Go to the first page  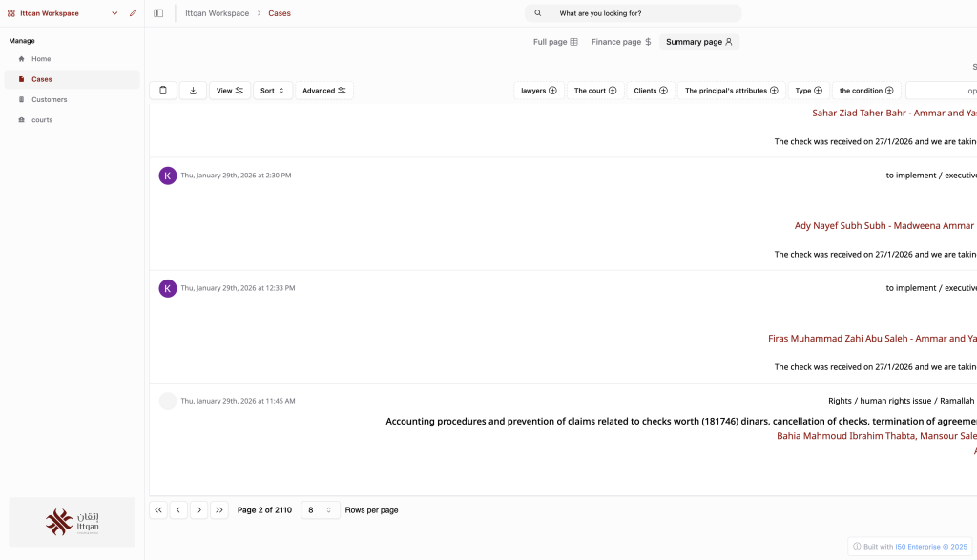158,510
